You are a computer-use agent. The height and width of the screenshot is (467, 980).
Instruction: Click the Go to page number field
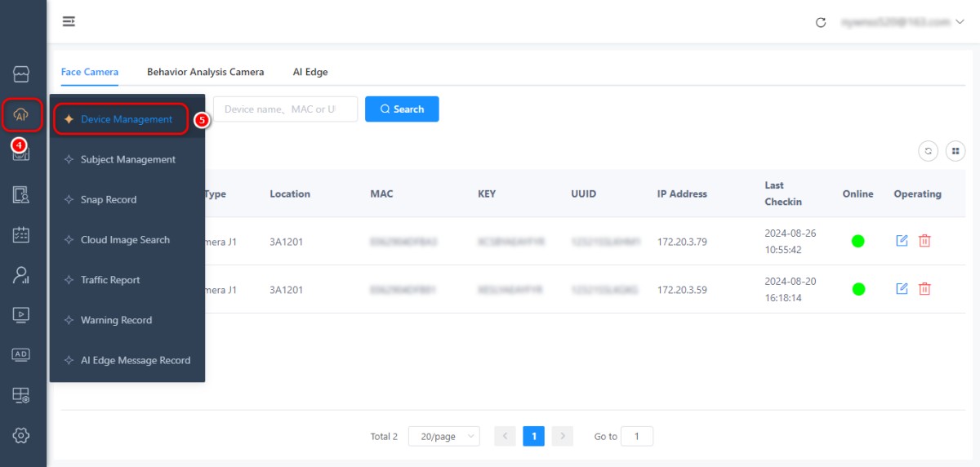pos(637,437)
